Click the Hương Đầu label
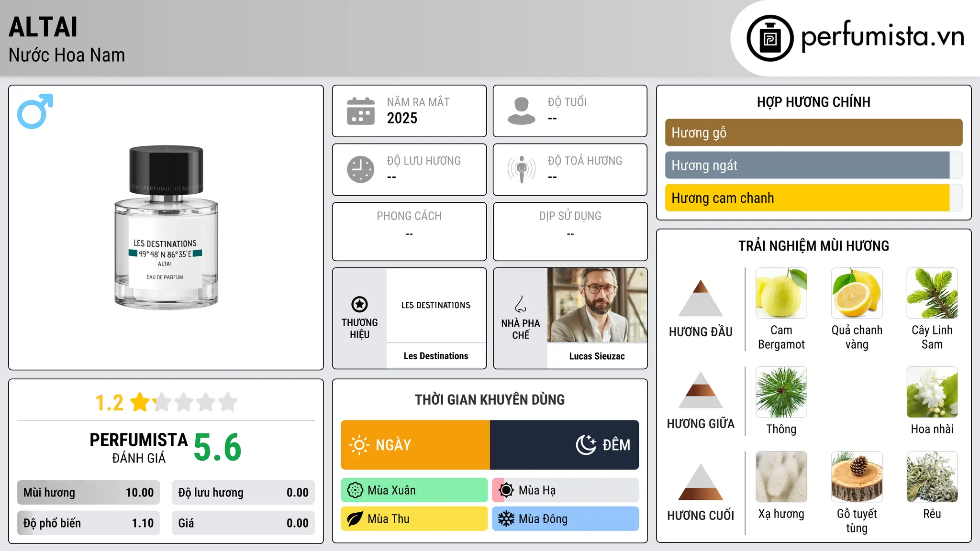980x551 pixels. (701, 332)
